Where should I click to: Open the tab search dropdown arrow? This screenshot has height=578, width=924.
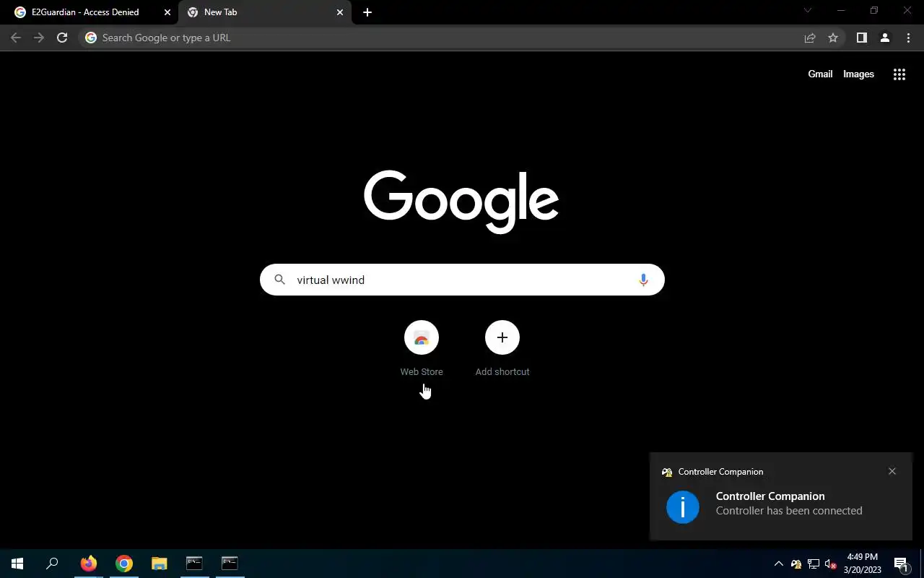pyautogui.click(x=808, y=11)
